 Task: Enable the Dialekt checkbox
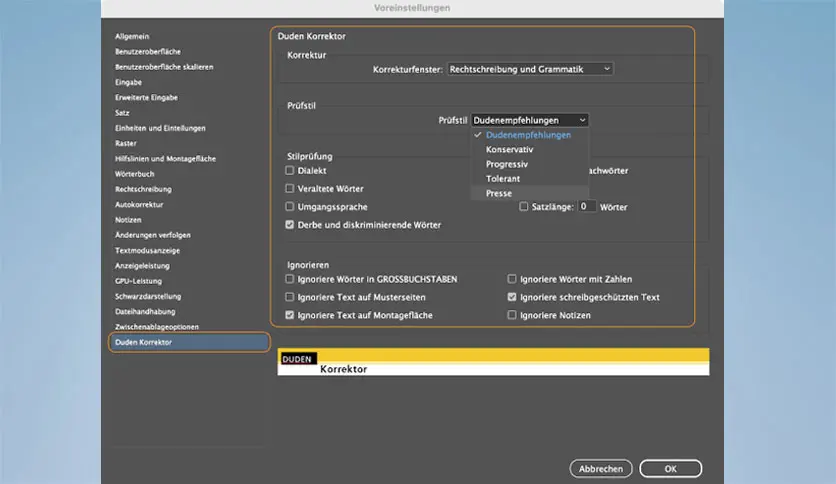coord(290,171)
